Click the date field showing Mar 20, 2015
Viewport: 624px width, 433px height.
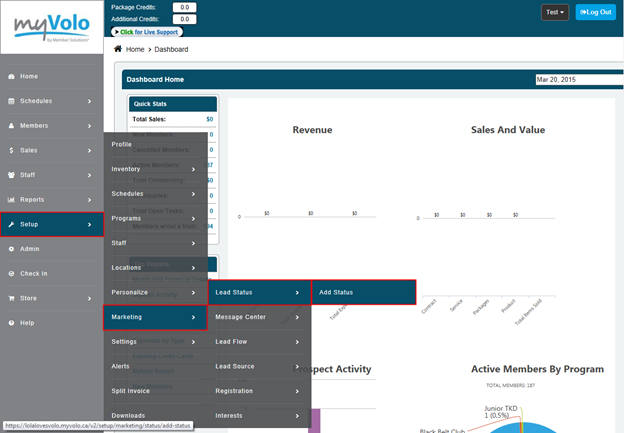(x=578, y=79)
